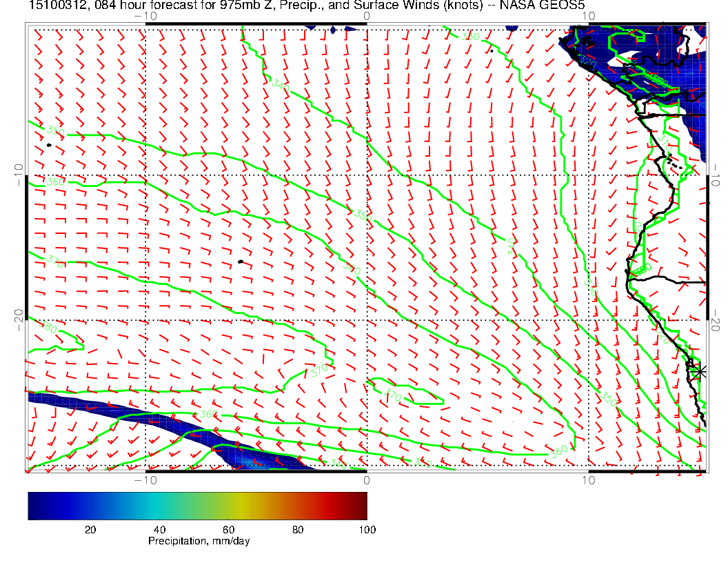Click the 'Precipitation, mm/day' legend label
Viewport: 728px width, 563px height.
(199, 542)
